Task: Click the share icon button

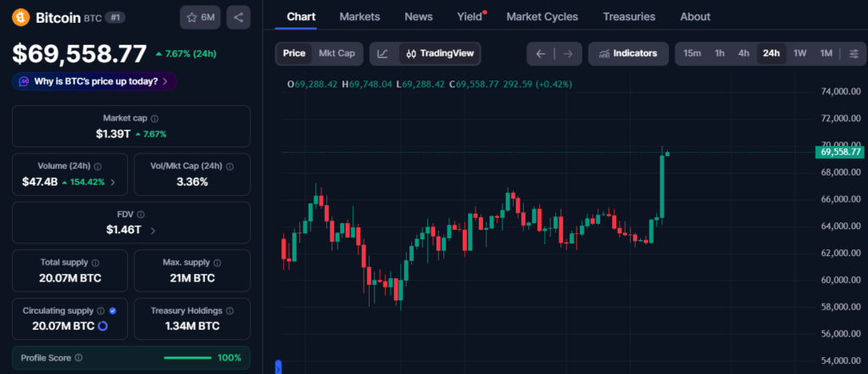Action: (x=238, y=18)
